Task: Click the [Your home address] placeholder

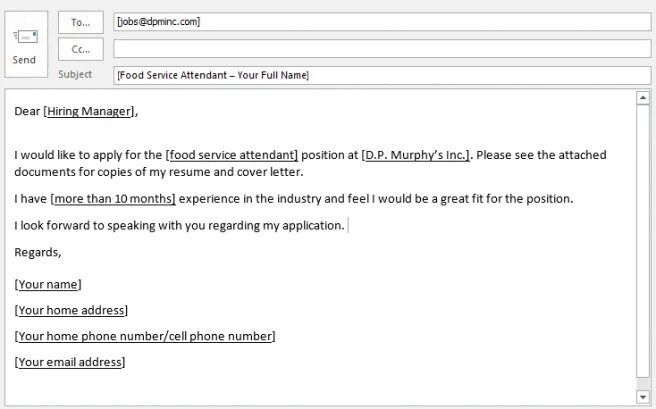Action: coord(71,310)
